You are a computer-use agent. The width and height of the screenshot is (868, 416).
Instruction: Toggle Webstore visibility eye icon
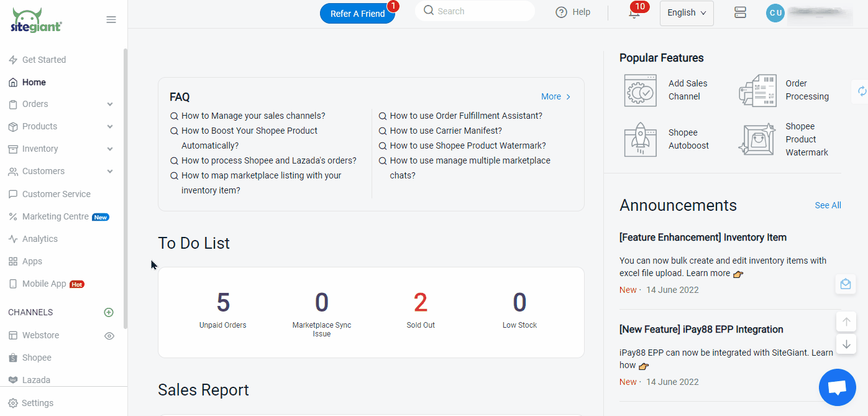109,336
